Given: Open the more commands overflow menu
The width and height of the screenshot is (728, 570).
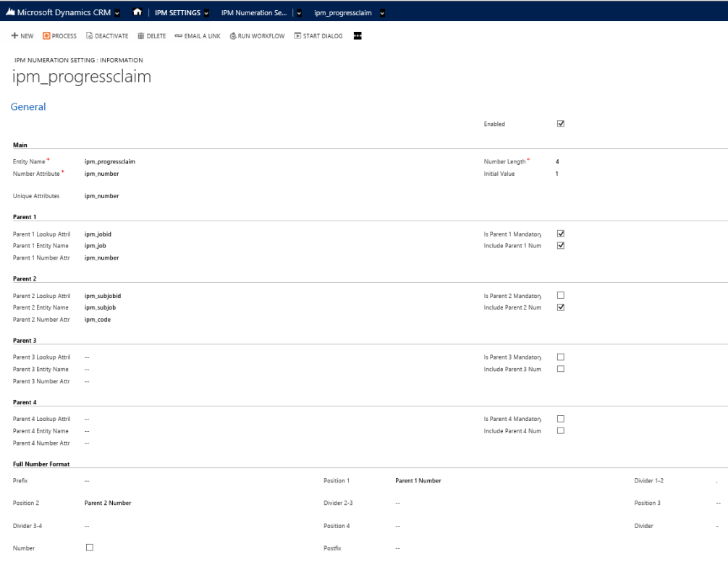Looking at the screenshot, I should pos(357,36).
